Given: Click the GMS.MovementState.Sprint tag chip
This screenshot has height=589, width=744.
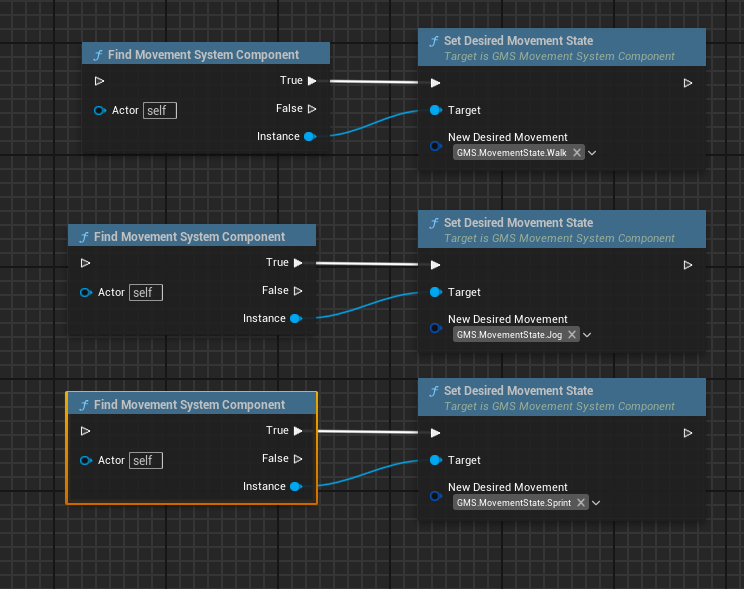Looking at the screenshot, I should pyautogui.click(x=513, y=503).
